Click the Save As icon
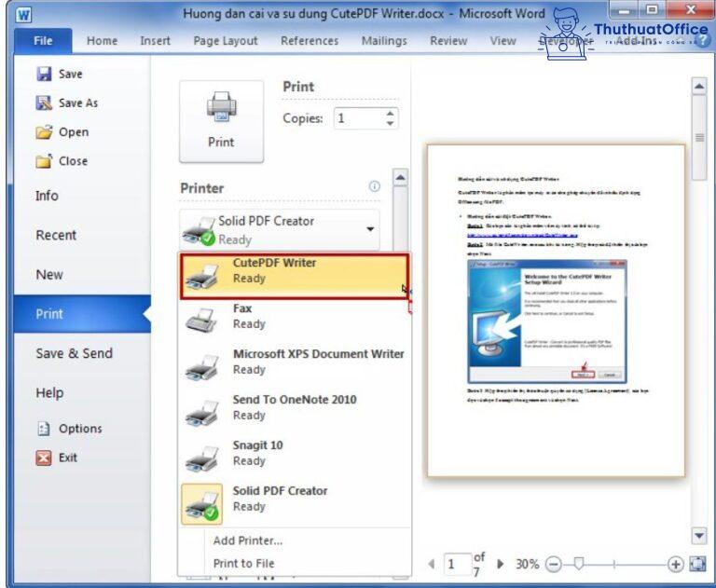The height and width of the screenshot is (588, 716). point(44,103)
